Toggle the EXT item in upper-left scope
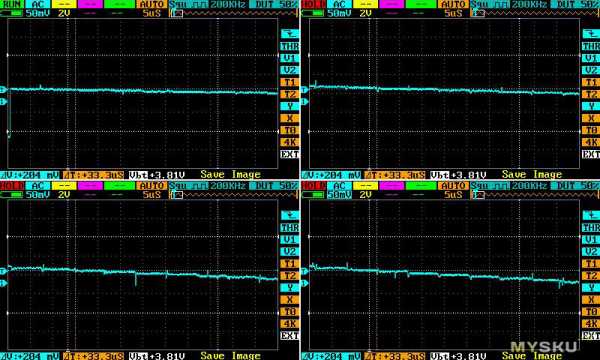 coord(290,154)
